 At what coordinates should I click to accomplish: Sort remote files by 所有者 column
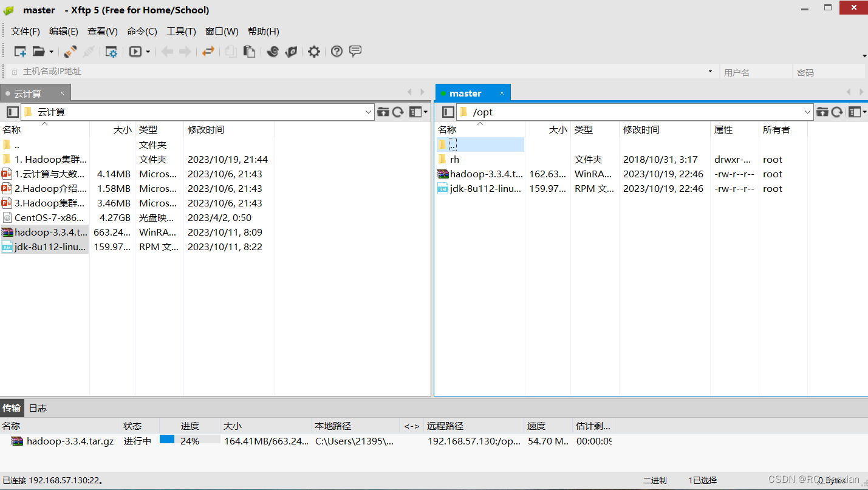pyautogui.click(x=784, y=130)
